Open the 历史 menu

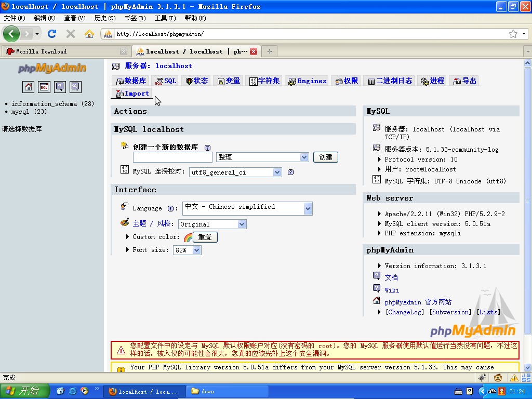[105, 18]
